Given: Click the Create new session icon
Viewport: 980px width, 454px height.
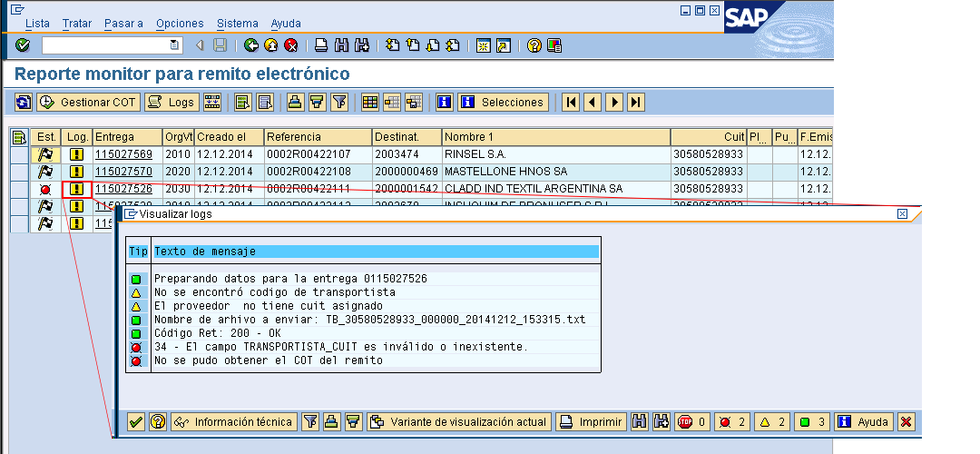Looking at the screenshot, I should [483, 45].
